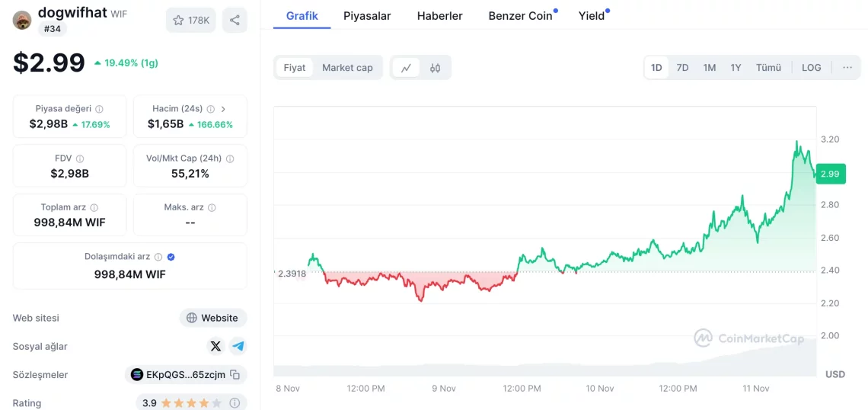Select the line chart icon

406,68
